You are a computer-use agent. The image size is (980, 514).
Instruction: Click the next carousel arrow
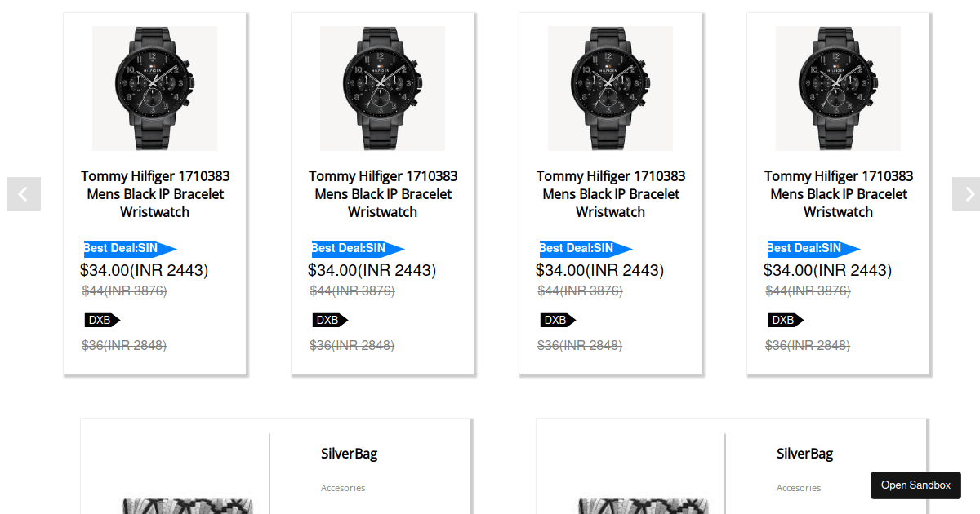967,194
